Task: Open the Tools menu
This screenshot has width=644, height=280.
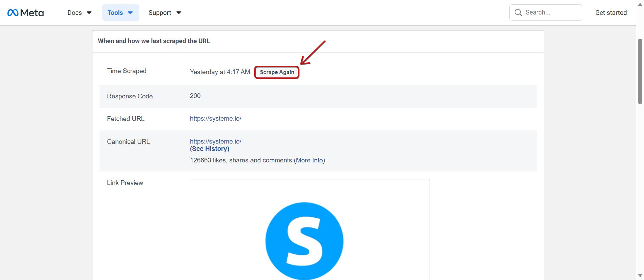Action: [120, 12]
